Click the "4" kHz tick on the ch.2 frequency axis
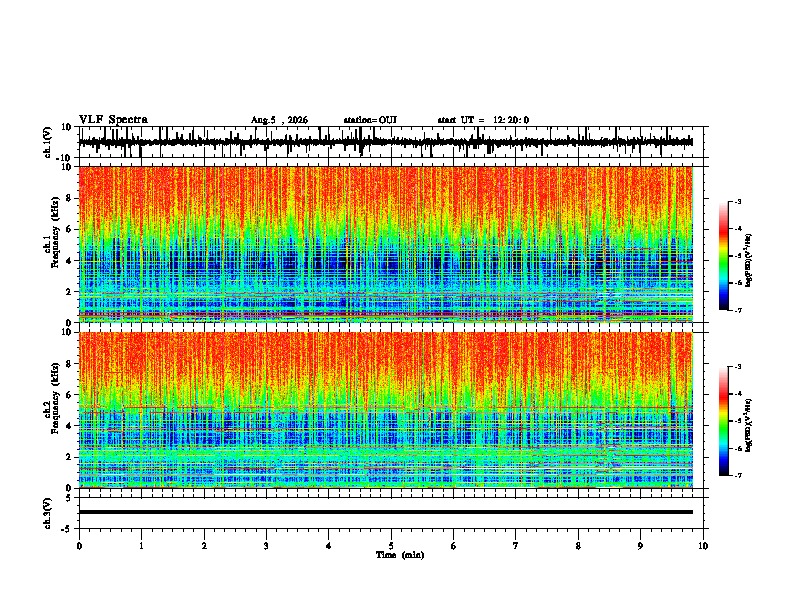This screenshot has height=612, width=792. click(69, 426)
